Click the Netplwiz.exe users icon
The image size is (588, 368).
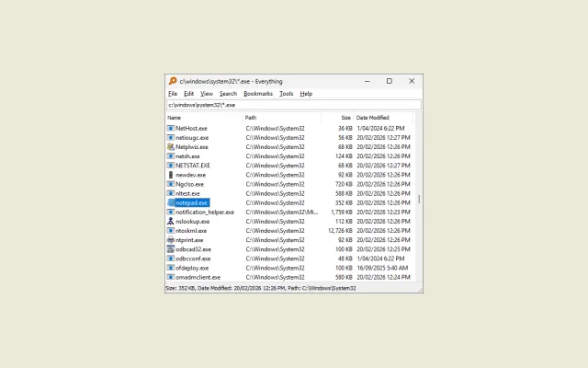click(171, 147)
